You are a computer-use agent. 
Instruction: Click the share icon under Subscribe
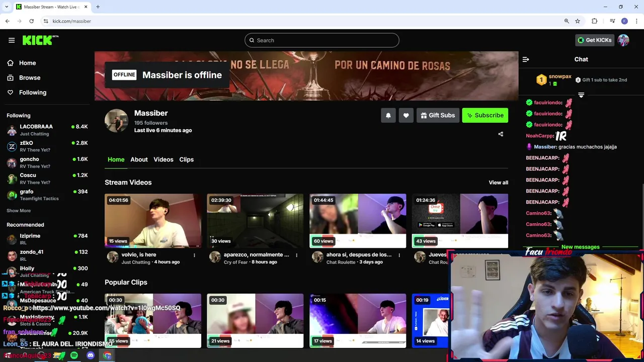point(501,134)
